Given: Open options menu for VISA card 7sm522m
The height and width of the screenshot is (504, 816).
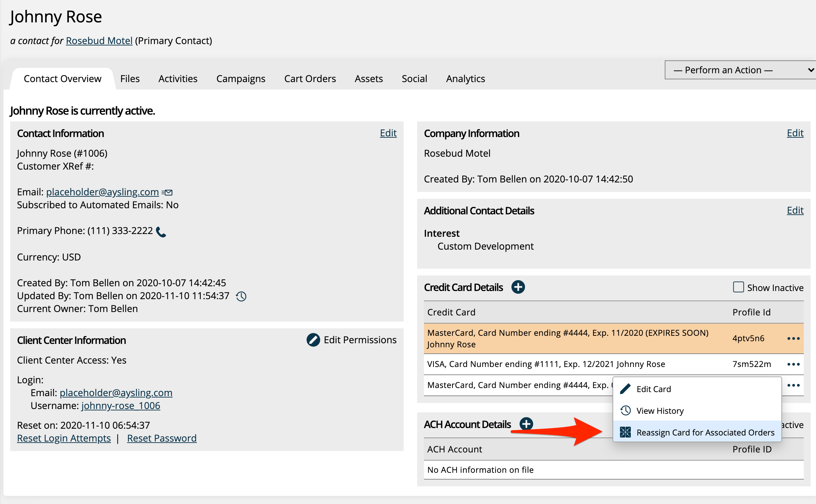Looking at the screenshot, I should coord(793,364).
